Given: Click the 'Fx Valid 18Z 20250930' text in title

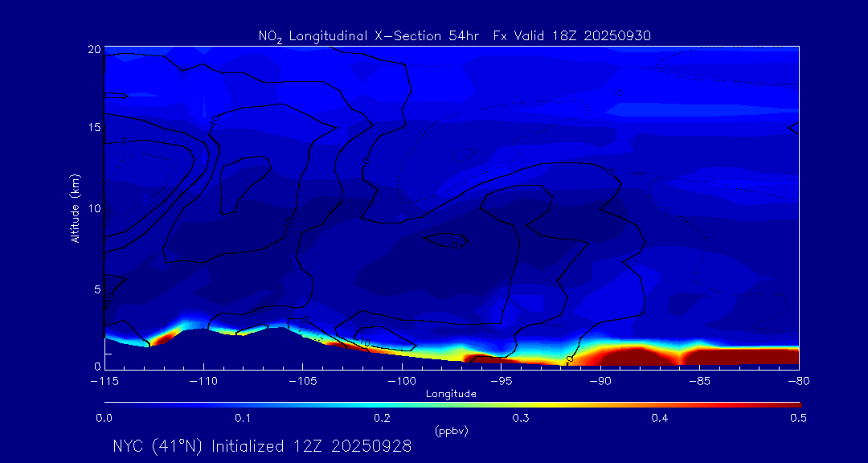Looking at the screenshot, I should 572,36.
